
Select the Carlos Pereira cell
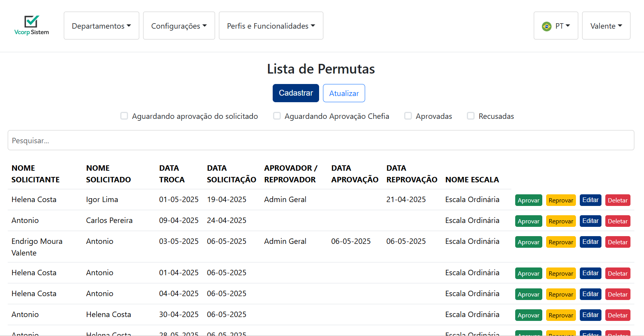click(109, 220)
